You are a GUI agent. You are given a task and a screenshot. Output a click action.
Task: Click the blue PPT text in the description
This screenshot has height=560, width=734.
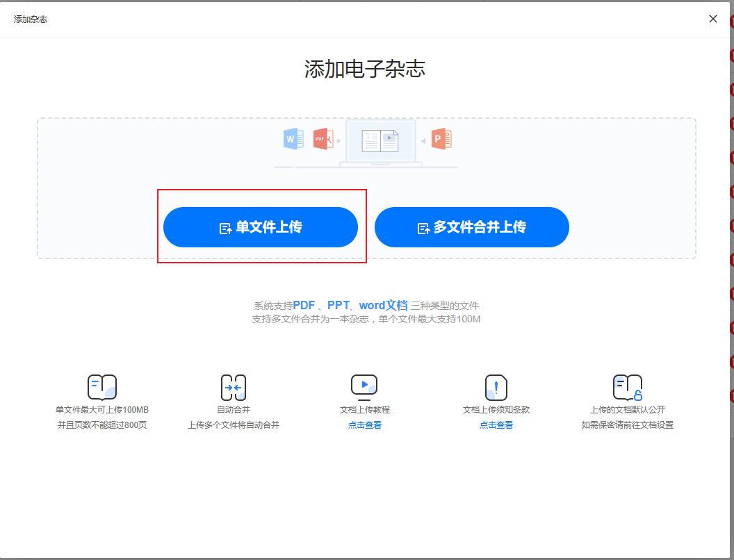[x=339, y=306]
